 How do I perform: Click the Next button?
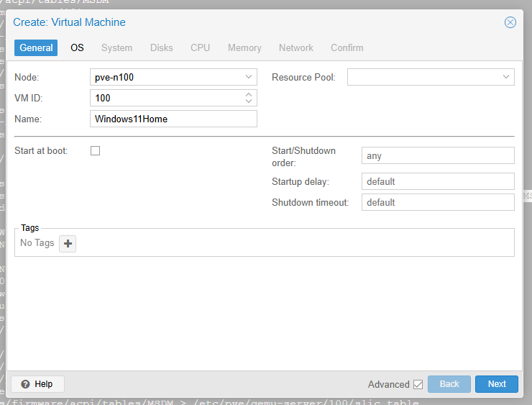[x=496, y=384]
